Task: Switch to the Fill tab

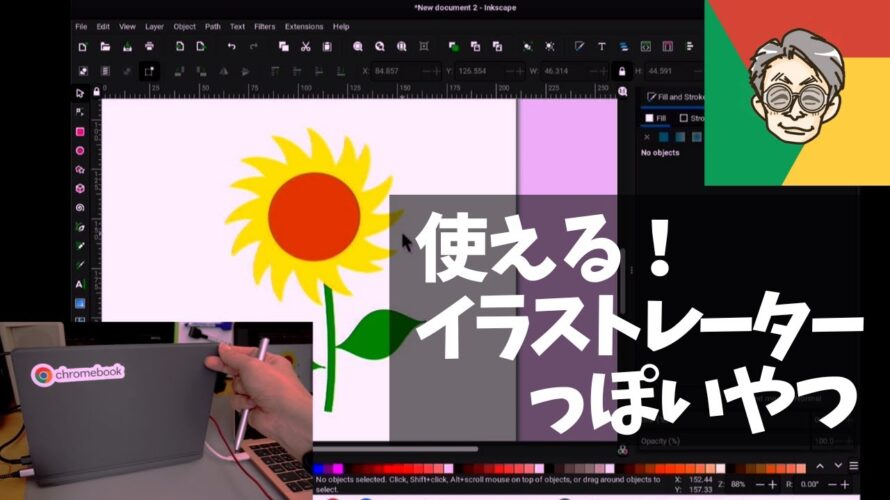Action: point(656,118)
